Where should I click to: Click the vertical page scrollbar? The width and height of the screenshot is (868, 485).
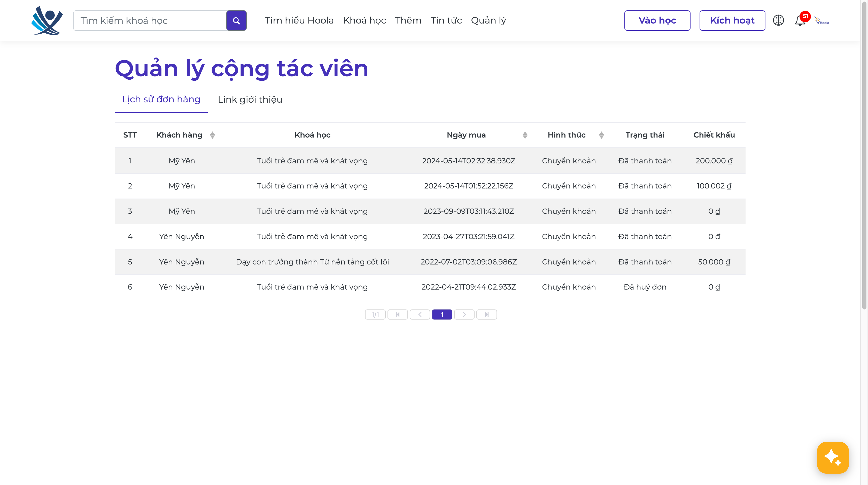864,155
